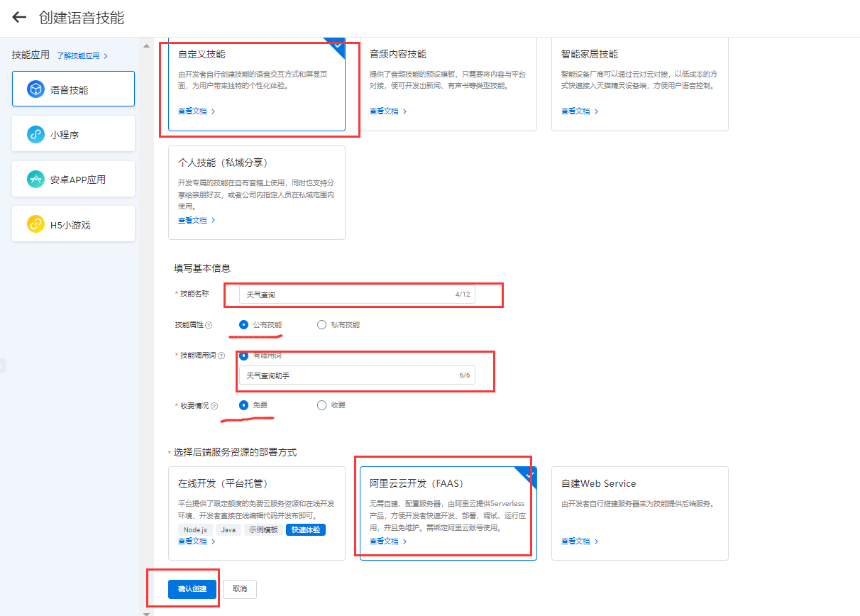860x616 pixels.
Task: Select the 在线开发（平台托管） deployment card
Action: [x=257, y=513]
